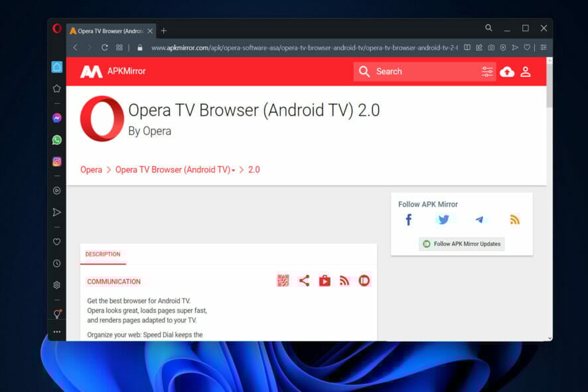Viewport: 588px width, 392px height.
Task: Click the address bar URL
Action: click(x=304, y=48)
